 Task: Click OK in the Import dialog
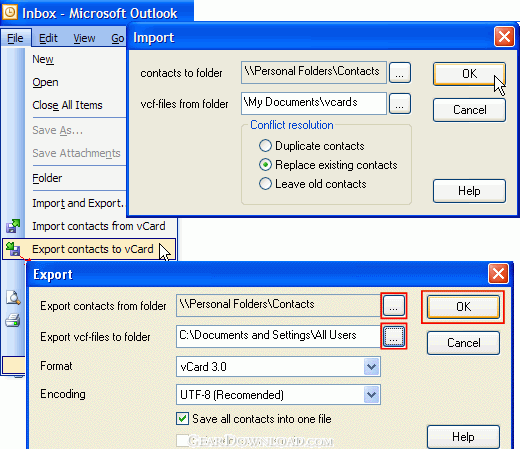(x=469, y=74)
